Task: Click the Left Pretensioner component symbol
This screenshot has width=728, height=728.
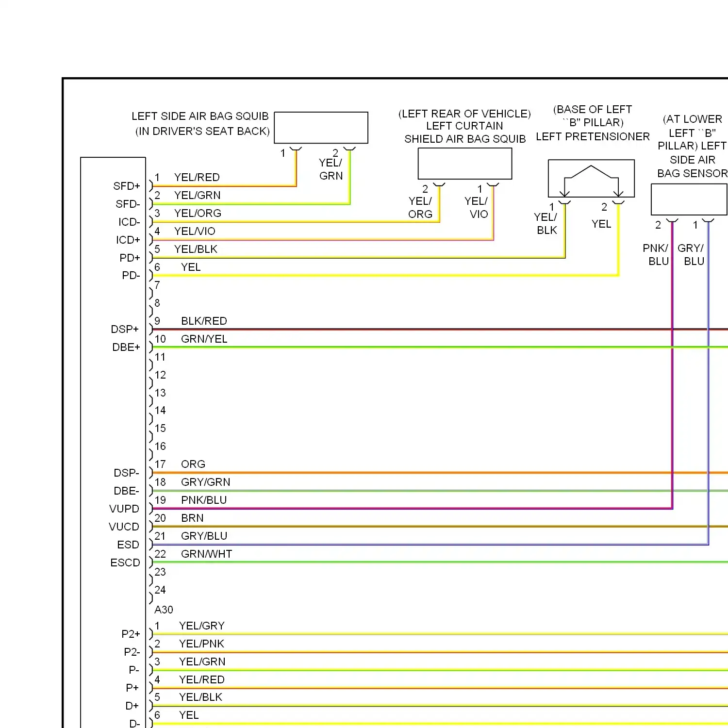Action: click(x=591, y=178)
